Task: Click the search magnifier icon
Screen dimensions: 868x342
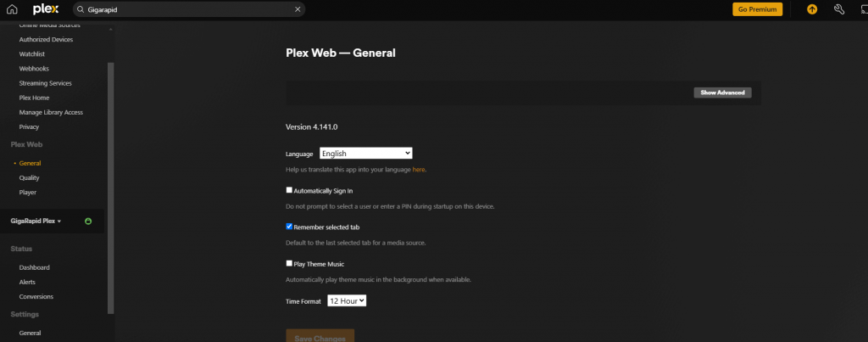Action: click(81, 9)
